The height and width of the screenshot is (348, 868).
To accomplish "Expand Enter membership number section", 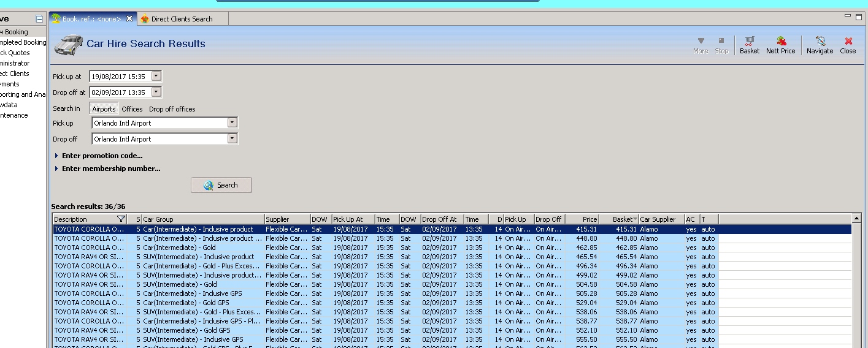I will click(x=107, y=168).
